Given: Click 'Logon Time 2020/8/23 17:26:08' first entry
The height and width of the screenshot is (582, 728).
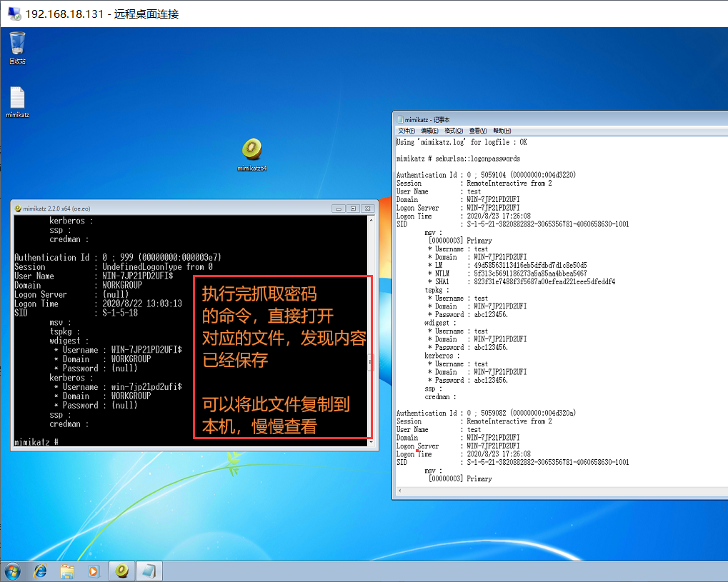Looking at the screenshot, I should pos(464,216).
